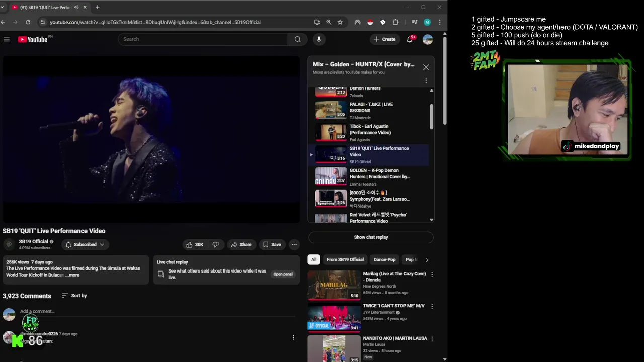Start voice search with microphone

click(319, 39)
